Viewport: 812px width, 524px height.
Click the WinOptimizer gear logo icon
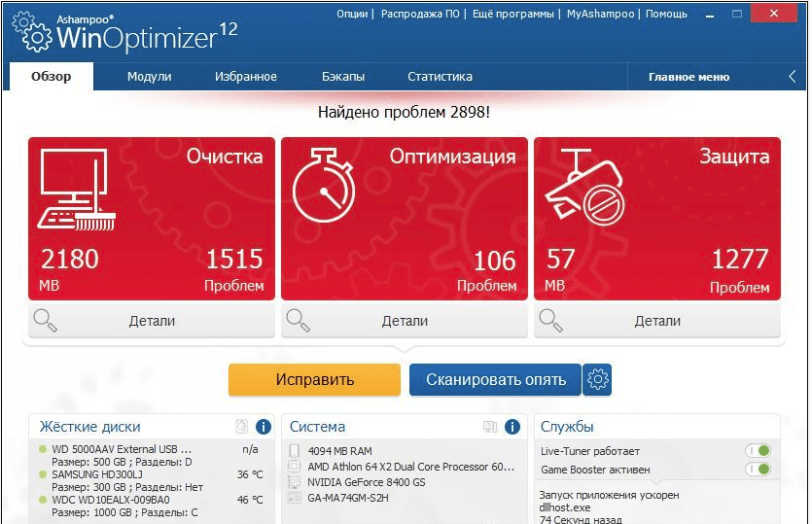(32, 32)
